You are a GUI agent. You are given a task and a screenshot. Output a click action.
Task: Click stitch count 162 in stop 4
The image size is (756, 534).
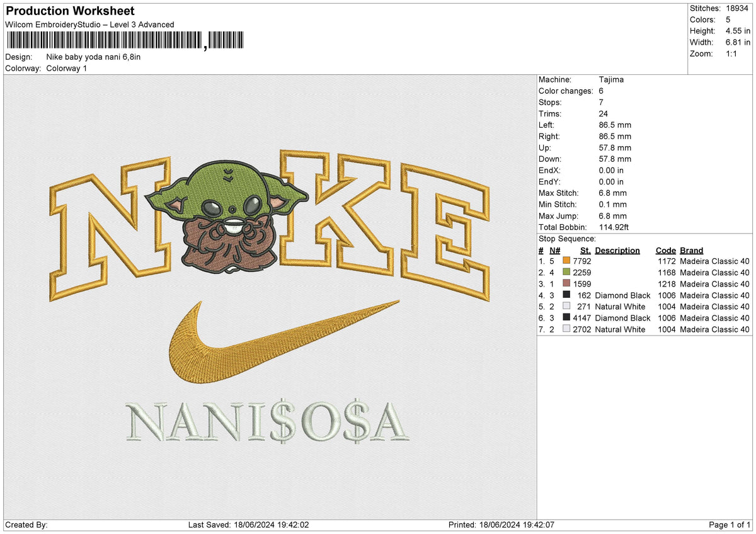coord(585,295)
